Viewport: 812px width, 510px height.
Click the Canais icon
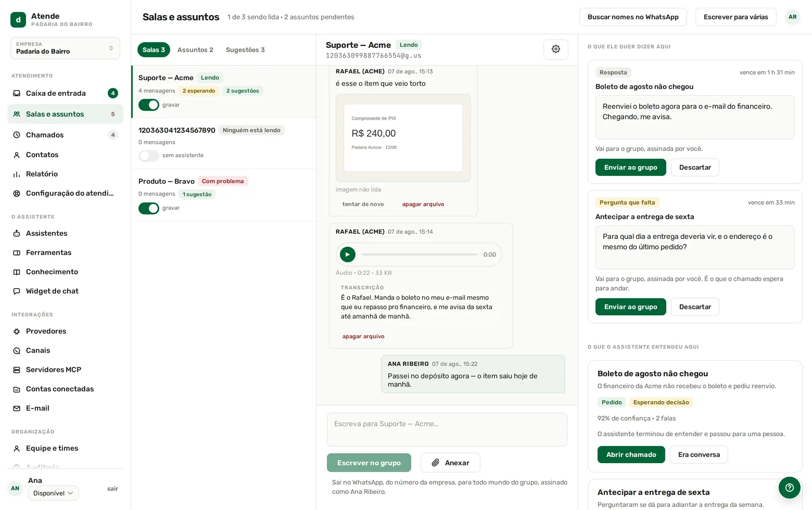pos(17,350)
